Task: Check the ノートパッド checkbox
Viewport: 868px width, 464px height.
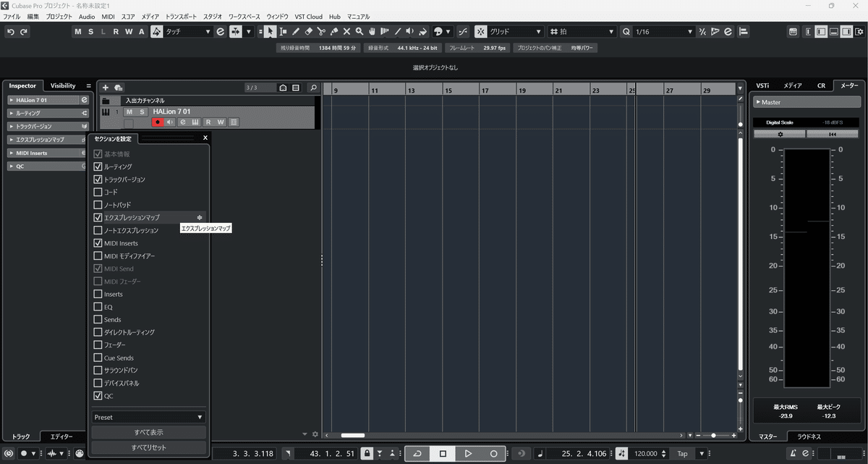Action: 98,205
